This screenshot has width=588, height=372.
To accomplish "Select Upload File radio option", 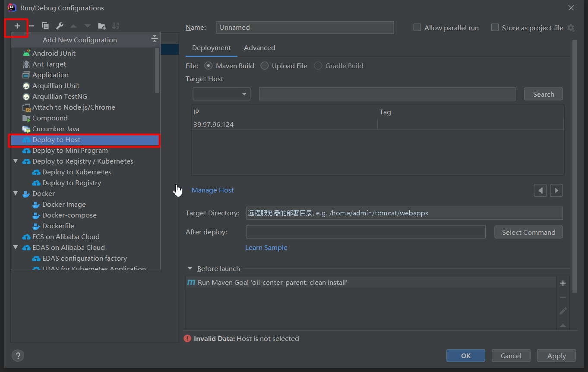I will (x=265, y=66).
